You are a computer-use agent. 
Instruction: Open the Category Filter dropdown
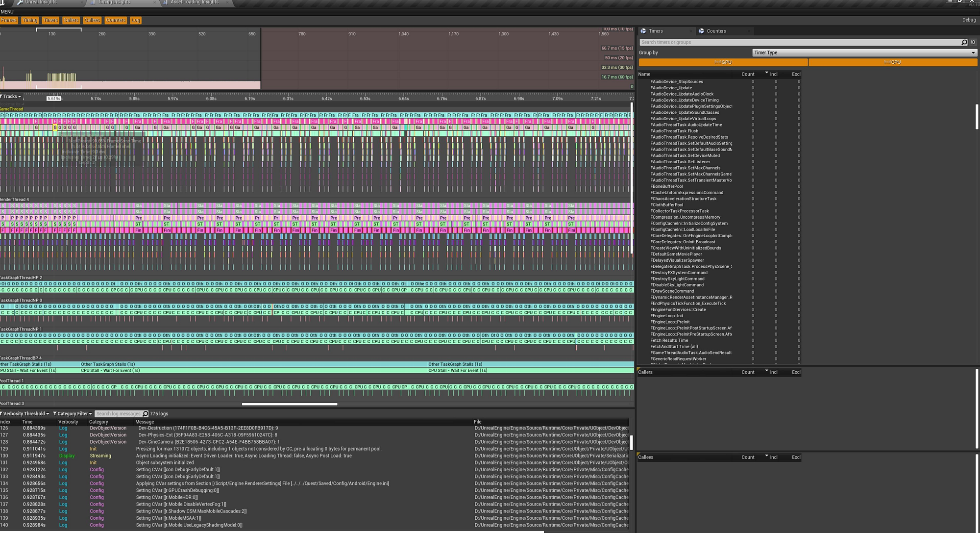pos(73,414)
